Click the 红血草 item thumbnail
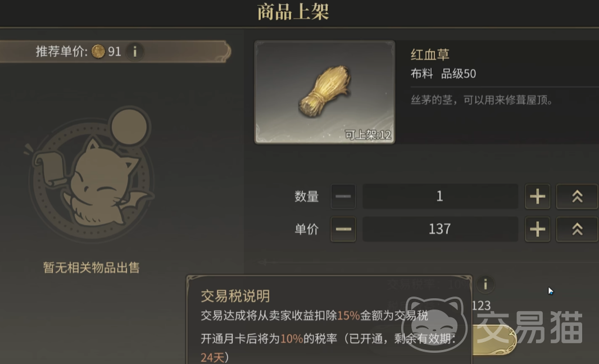Viewport: 599px width, 364px height. point(325,92)
